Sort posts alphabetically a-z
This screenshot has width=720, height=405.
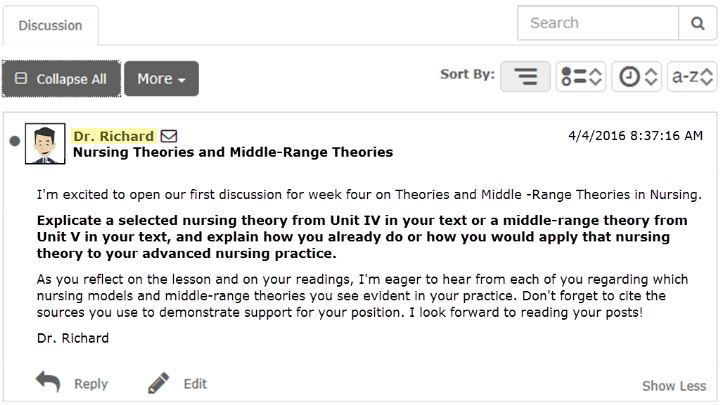pyautogui.click(x=692, y=76)
